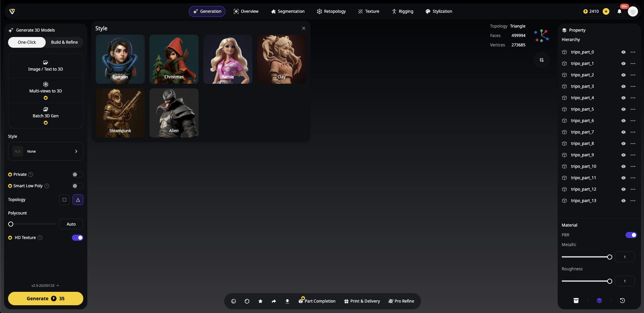Open more options for tripo_part_0
644x313 pixels.
pos(633,52)
